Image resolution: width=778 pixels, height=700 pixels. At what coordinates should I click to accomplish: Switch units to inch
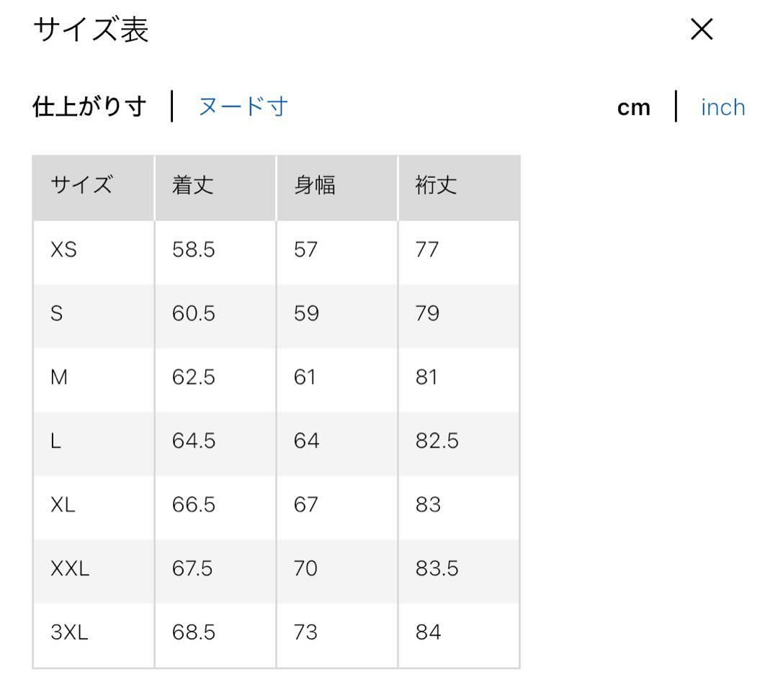coord(723,107)
